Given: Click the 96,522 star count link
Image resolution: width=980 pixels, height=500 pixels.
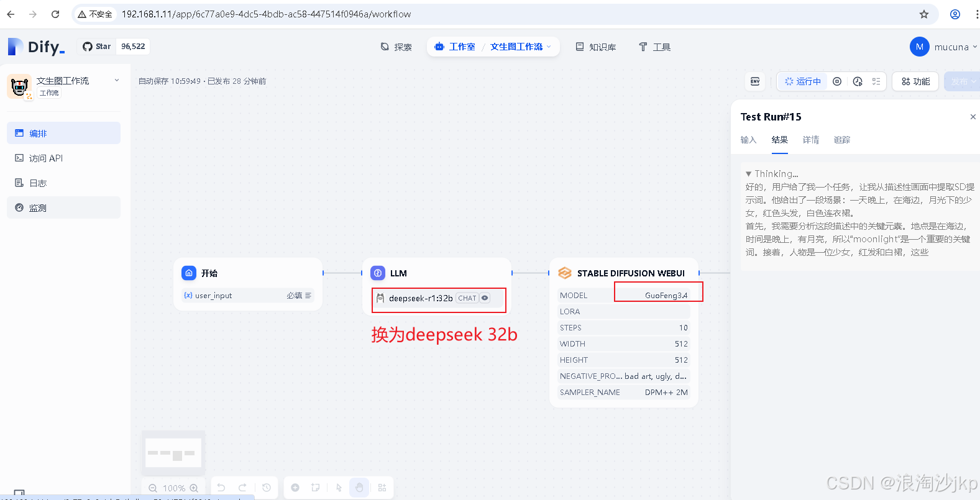Looking at the screenshot, I should coord(133,47).
